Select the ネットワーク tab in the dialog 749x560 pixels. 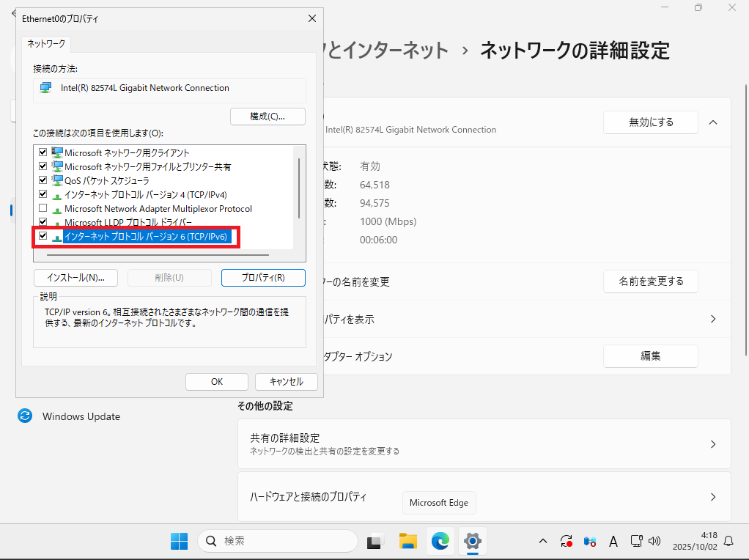tap(46, 44)
